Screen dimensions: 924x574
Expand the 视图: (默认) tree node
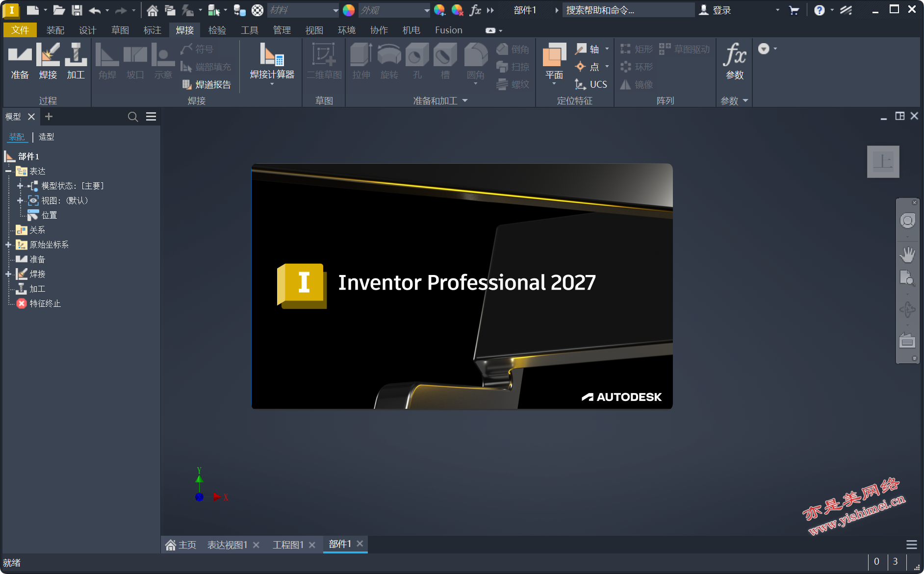tap(20, 200)
